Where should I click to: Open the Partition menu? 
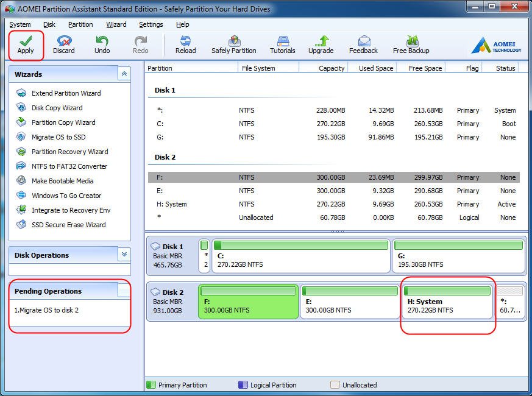[80, 24]
